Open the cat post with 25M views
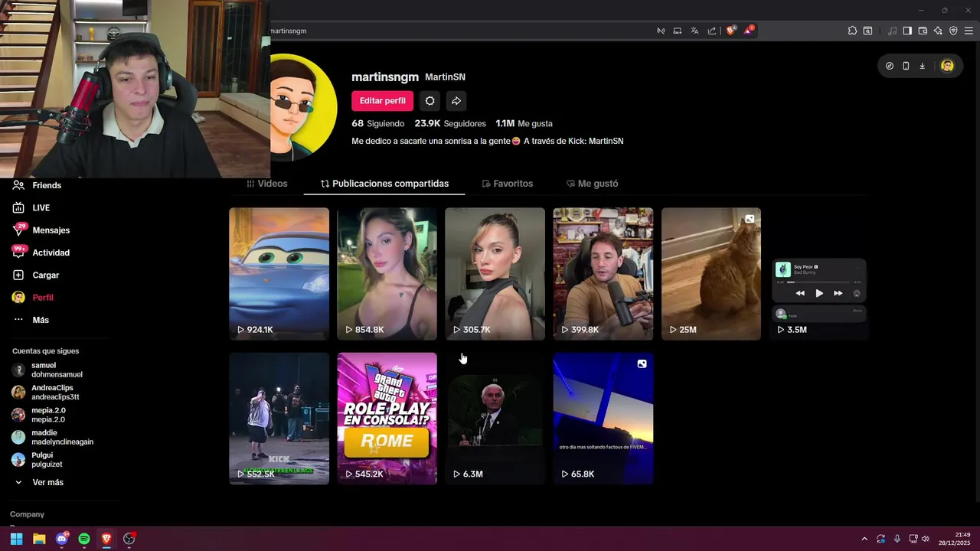This screenshot has height=551, width=980. 711,274
